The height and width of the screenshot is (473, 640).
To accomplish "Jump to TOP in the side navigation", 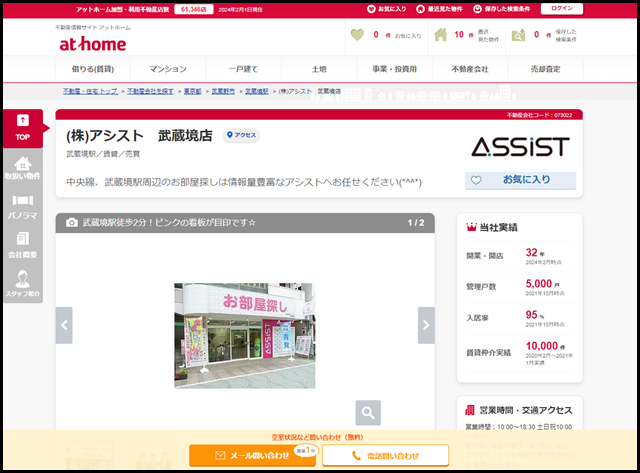I will (23, 128).
